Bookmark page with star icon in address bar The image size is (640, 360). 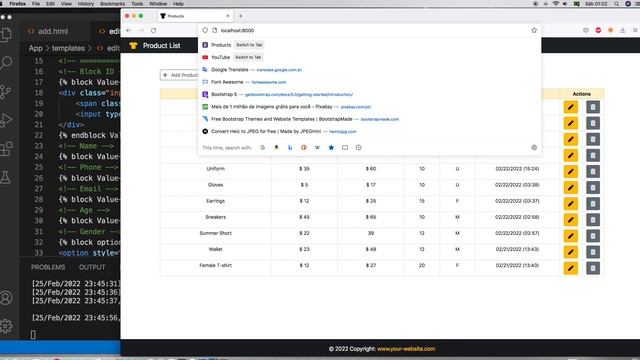(x=534, y=30)
